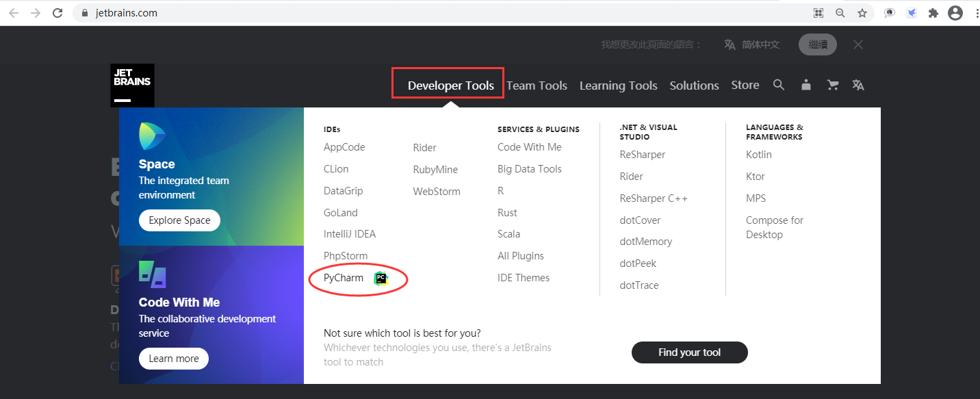Open the WebStorm link
The height and width of the screenshot is (399, 980).
point(437,192)
